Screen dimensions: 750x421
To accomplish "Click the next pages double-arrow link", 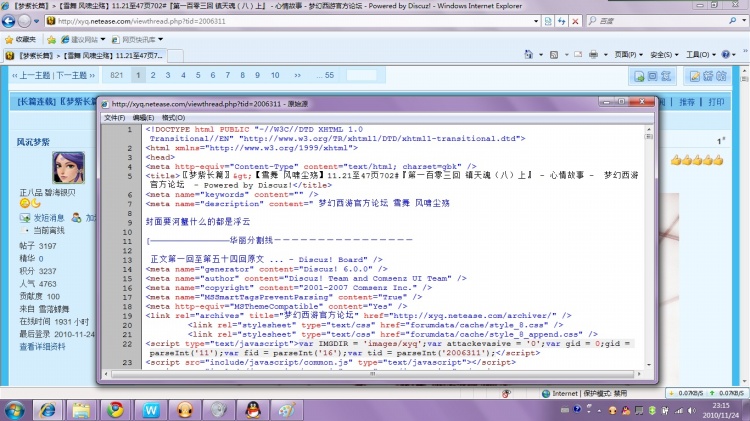I will point(298,75).
